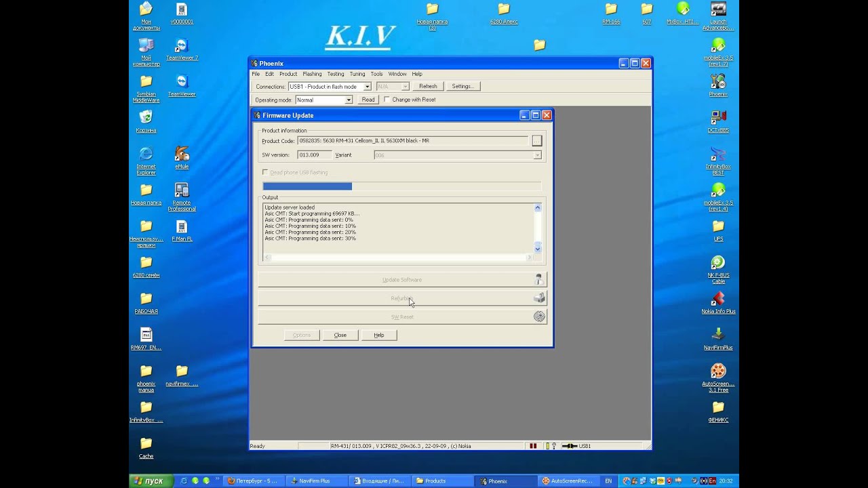The width and height of the screenshot is (868, 488).
Task: Open NaviFirmPlus desktop shortcut
Action: pos(718,338)
